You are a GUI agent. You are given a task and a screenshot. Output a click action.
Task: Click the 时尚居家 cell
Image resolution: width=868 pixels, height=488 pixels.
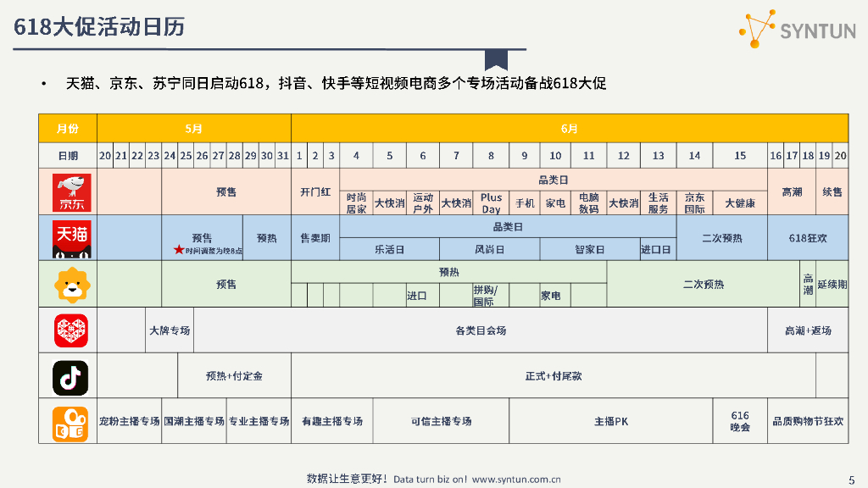pos(356,203)
